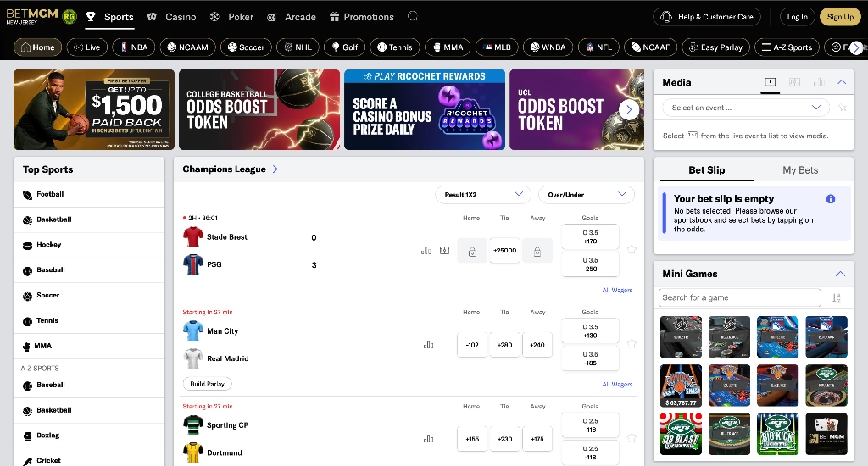868x466 pixels.
Task: Select Soccer in Top Sports list
Action: tap(89, 296)
